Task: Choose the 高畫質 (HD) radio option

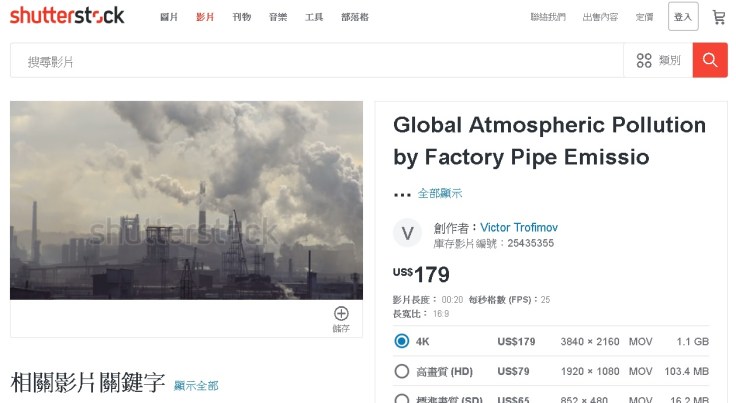Action: [x=402, y=371]
